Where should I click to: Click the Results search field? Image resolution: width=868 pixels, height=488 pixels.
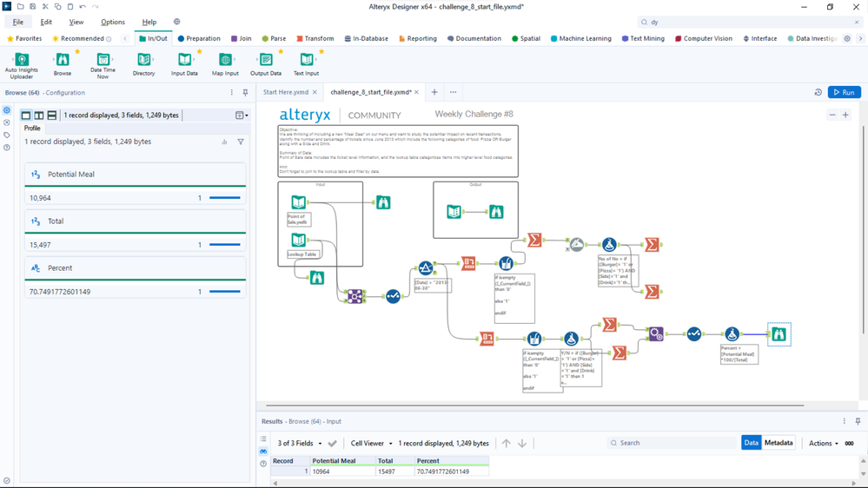coord(673,443)
